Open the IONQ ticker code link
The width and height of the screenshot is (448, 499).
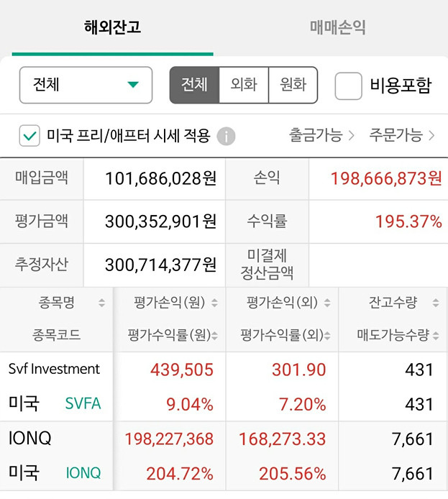tap(83, 473)
